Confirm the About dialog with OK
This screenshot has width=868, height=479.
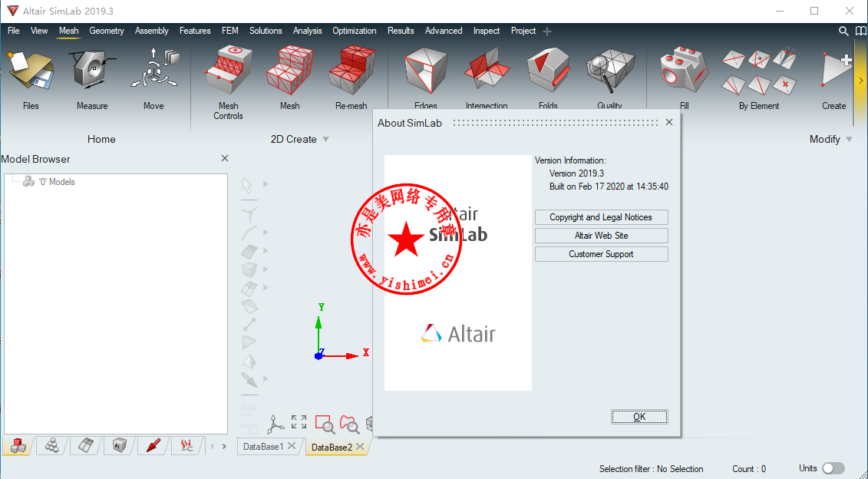(639, 417)
